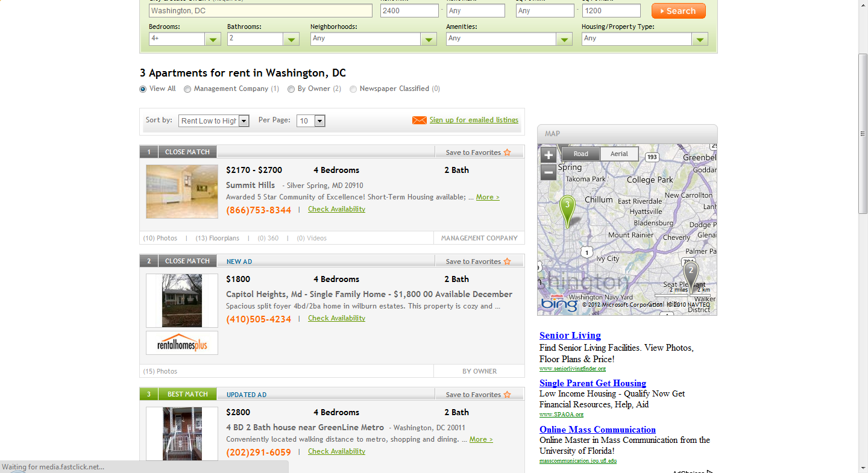The width and height of the screenshot is (868, 473).
Task: Click More link in Summit Hills description
Action: (x=488, y=197)
